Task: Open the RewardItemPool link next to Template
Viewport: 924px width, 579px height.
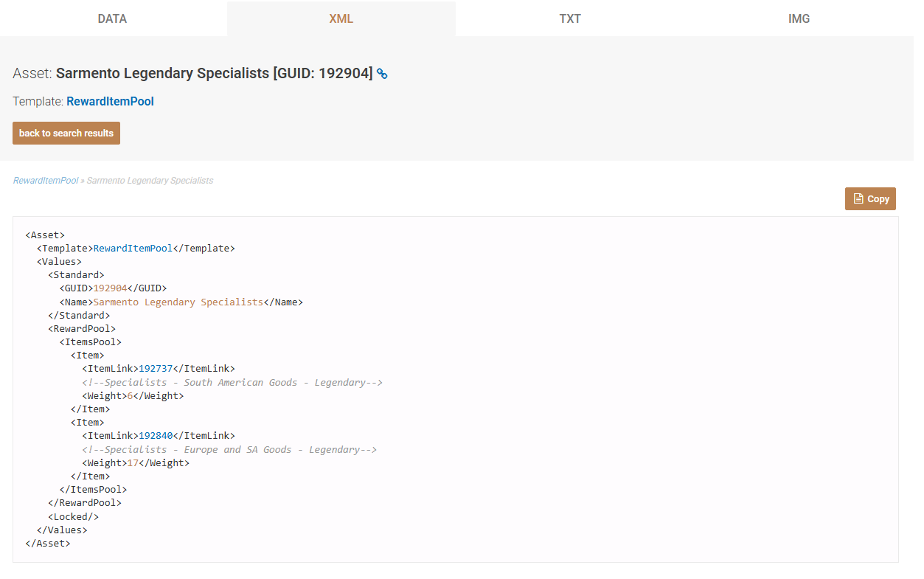Action: (x=110, y=102)
